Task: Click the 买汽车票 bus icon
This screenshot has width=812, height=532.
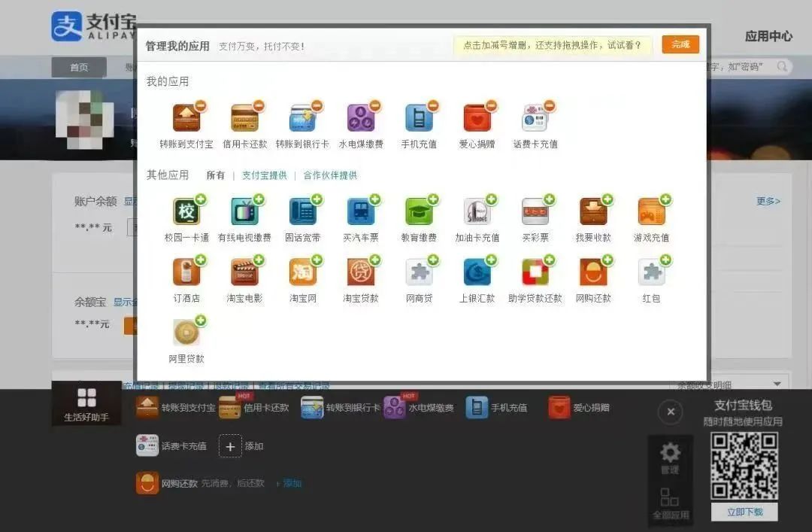Action: (361, 212)
